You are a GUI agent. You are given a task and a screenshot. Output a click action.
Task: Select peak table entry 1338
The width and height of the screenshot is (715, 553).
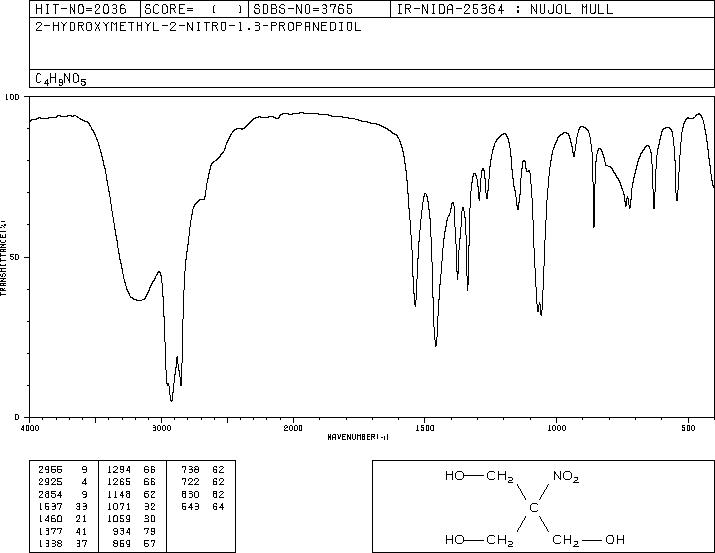50,544
